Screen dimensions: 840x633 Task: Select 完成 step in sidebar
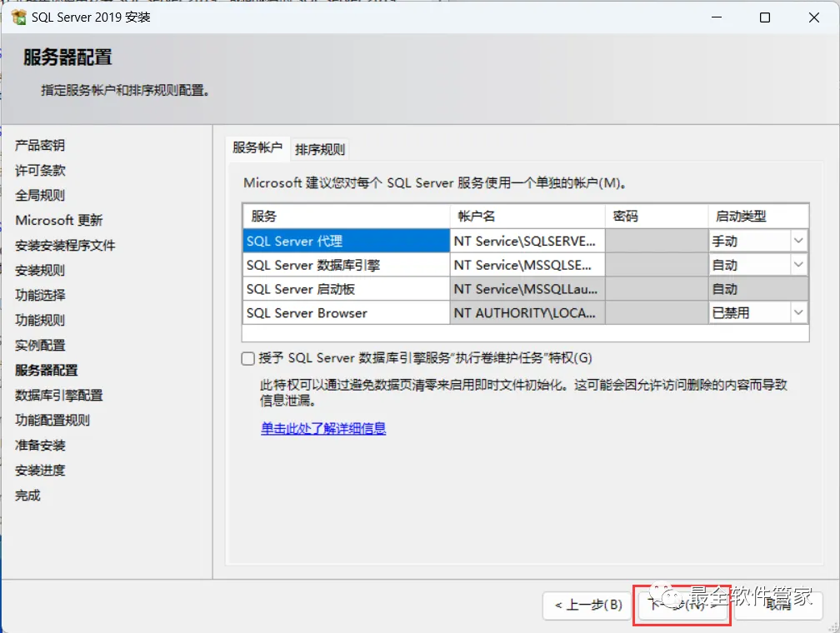(x=27, y=496)
